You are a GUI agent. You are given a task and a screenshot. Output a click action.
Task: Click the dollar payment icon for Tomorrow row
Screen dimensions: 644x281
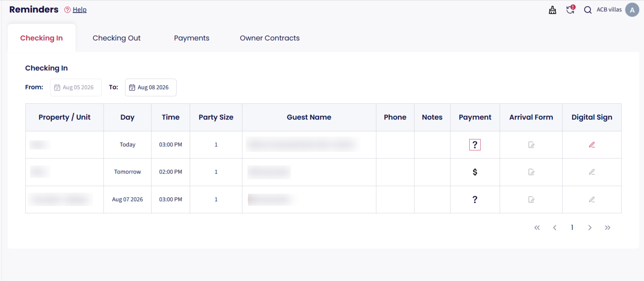475,172
